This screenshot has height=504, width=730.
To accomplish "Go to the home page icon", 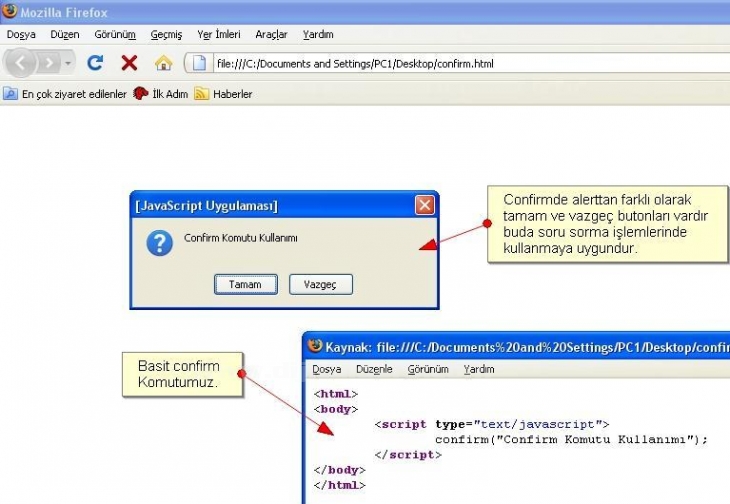I will [x=163, y=63].
